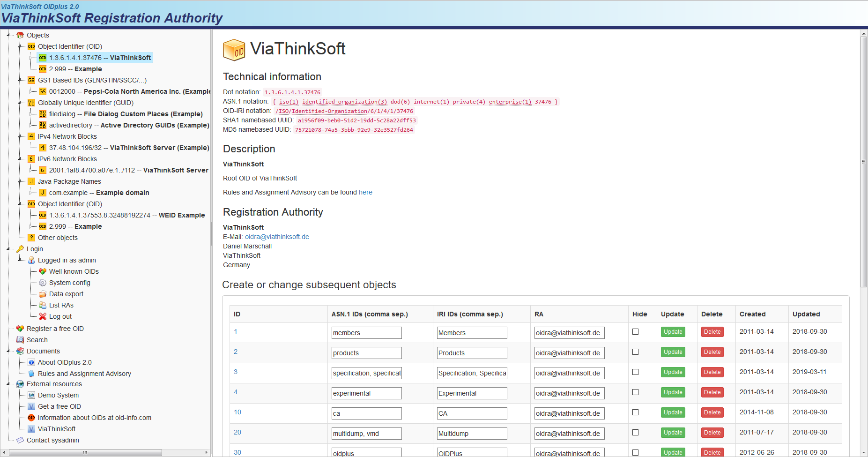Collapse the GS1 Based IDs node

[20, 80]
